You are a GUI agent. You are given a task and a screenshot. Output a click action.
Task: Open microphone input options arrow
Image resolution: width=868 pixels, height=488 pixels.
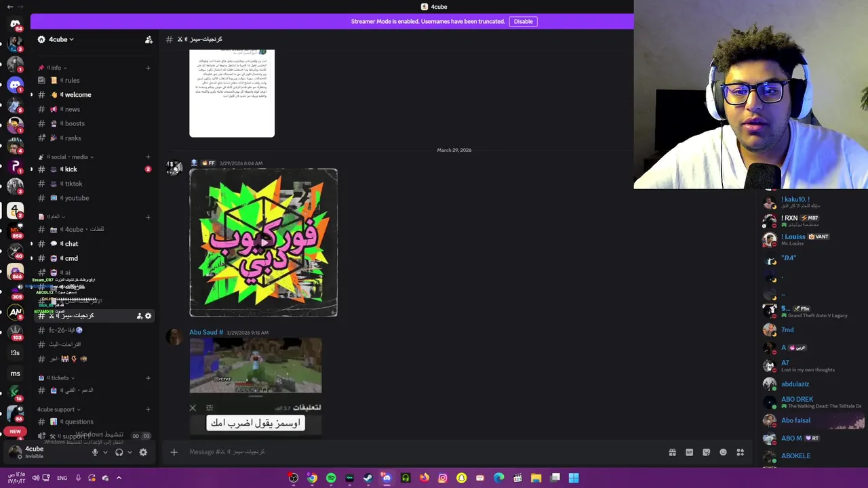(105, 452)
